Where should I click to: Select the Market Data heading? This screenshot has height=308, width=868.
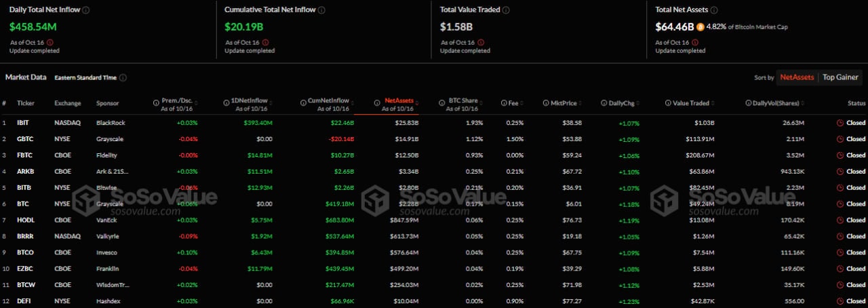(26, 77)
